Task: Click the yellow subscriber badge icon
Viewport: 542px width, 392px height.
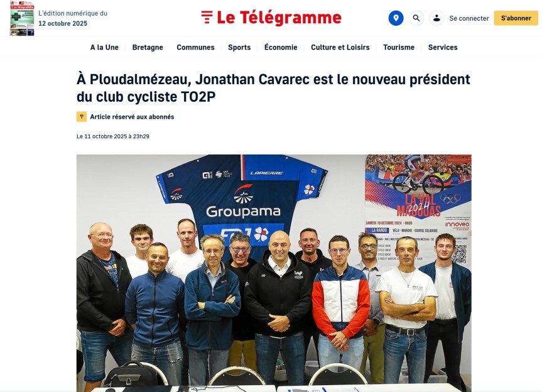Action: [82, 117]
